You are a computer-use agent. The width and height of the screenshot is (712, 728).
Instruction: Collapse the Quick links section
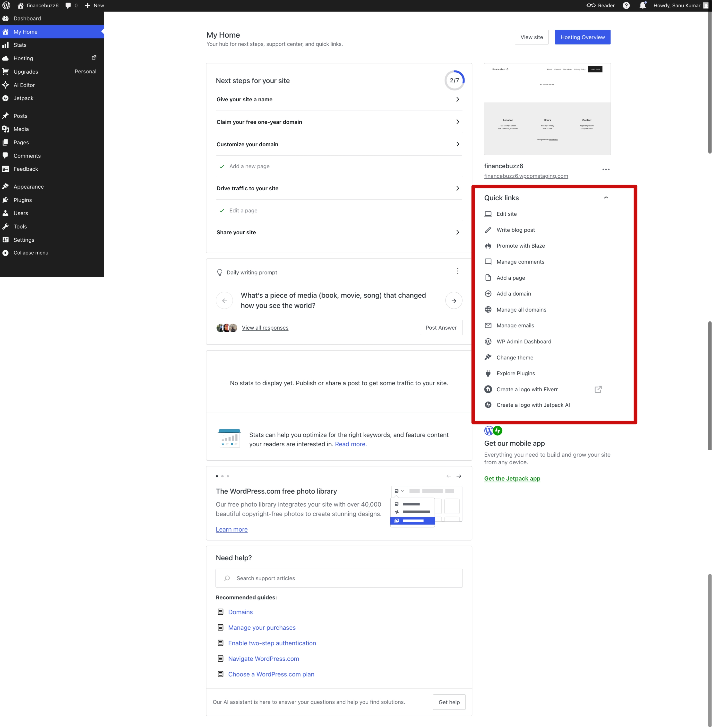point(606,198)
